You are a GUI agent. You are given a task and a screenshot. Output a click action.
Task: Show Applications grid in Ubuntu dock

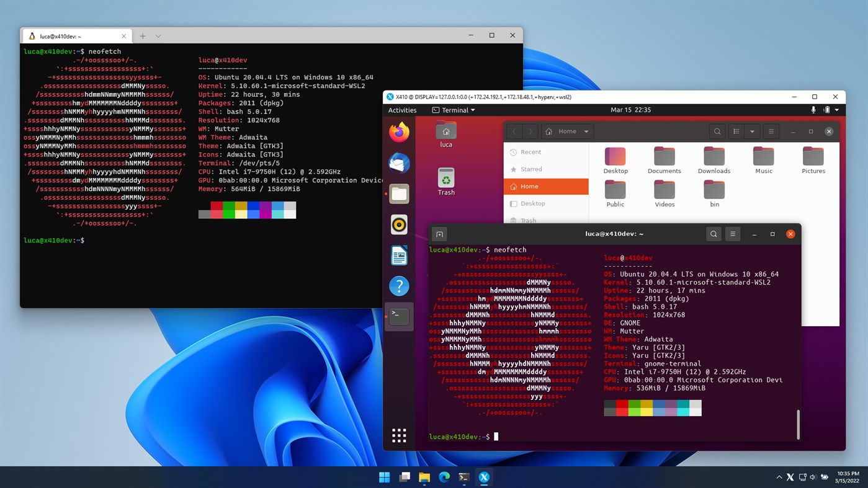coord(399,435)
